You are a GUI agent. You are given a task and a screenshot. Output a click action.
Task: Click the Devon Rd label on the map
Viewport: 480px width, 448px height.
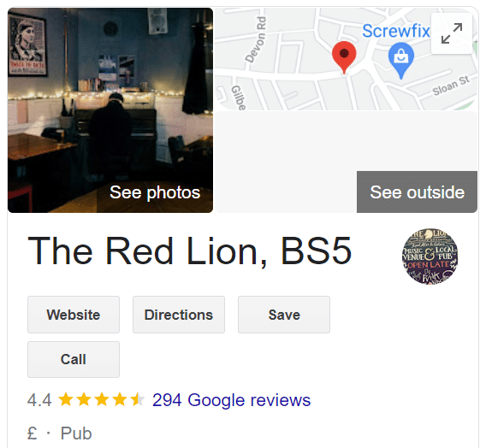(256, 39)
